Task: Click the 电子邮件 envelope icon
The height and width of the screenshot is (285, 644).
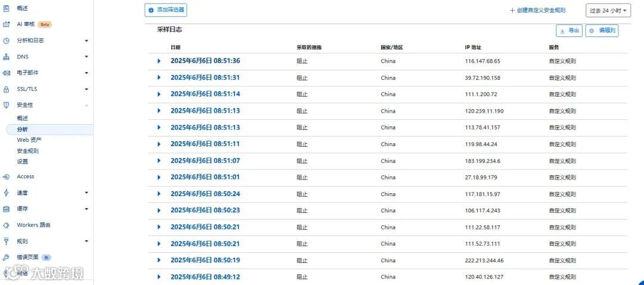Action: 6,73
